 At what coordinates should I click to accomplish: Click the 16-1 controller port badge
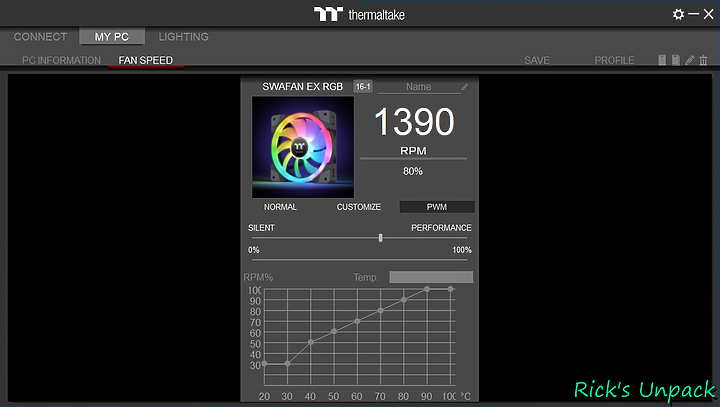click(x=363, y=86)
